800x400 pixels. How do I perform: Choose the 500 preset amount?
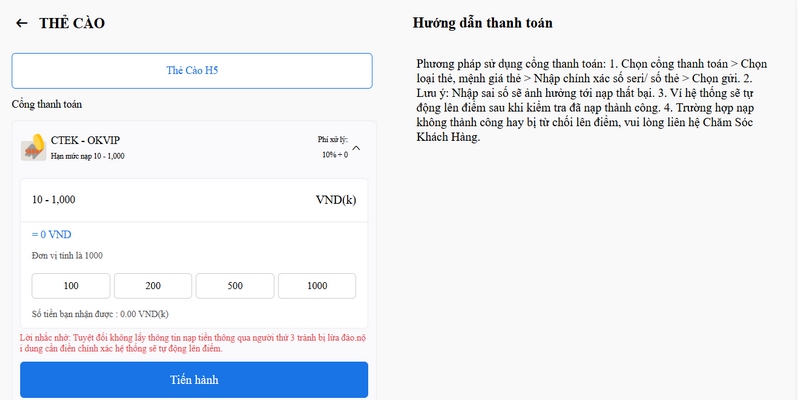pyautogui.click(x=235, y=286)
